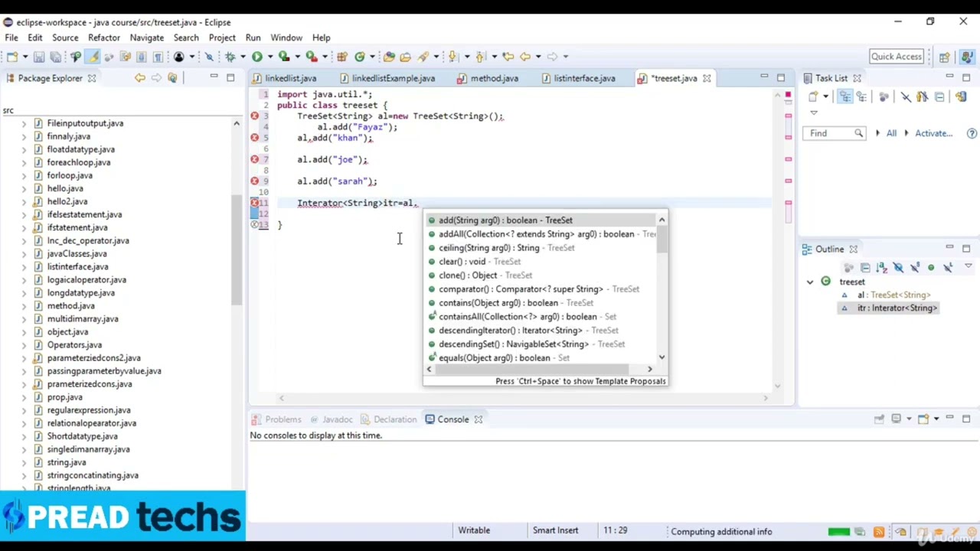Collapse the treeset class in Outline
The image size is (980, 551).
click(x=810, y=282)
